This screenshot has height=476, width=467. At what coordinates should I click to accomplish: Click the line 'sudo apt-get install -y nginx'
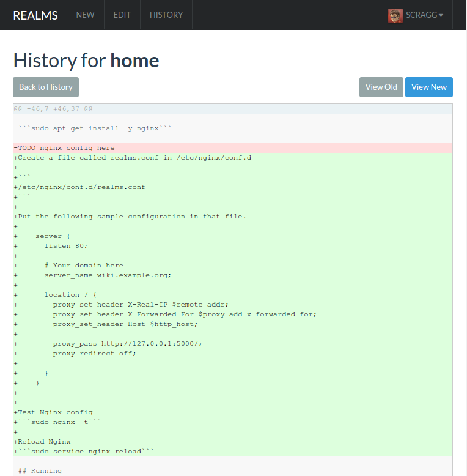coord(233,128)
